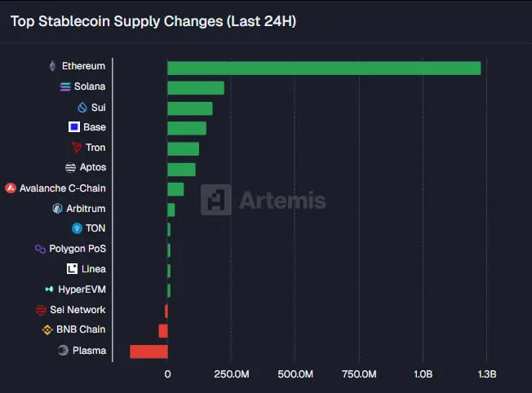
Task: Click the BNB Chain yellow icon
Action: point(47,330)
